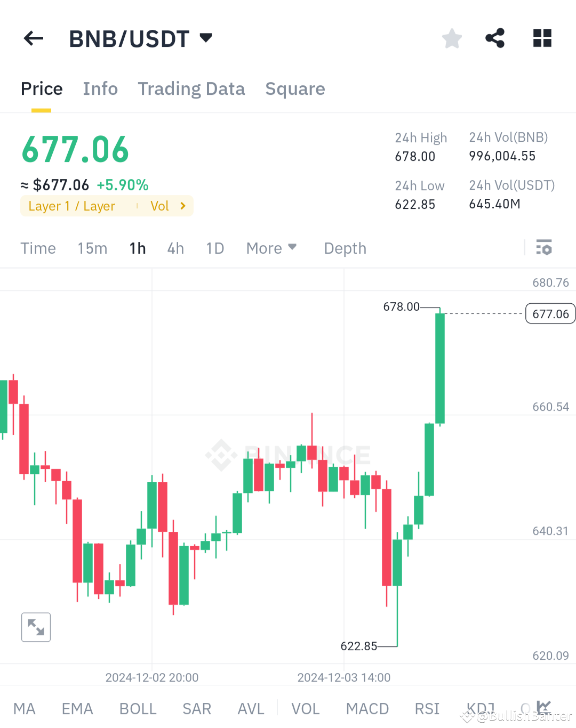Image resolution: width=576 pixels, height=728 pixels.
Task: Switch to the 1D timeframe
Action: 215,248
